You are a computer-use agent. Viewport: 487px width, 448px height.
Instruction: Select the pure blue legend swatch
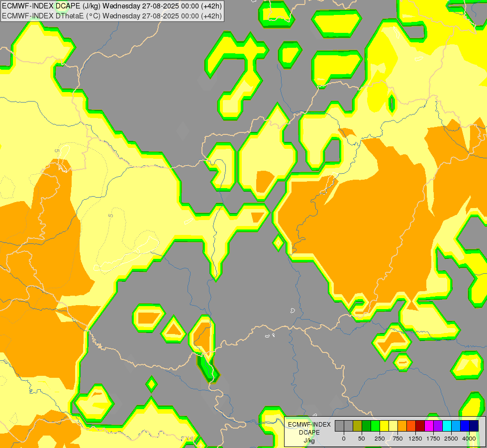[x=465, y=426]
